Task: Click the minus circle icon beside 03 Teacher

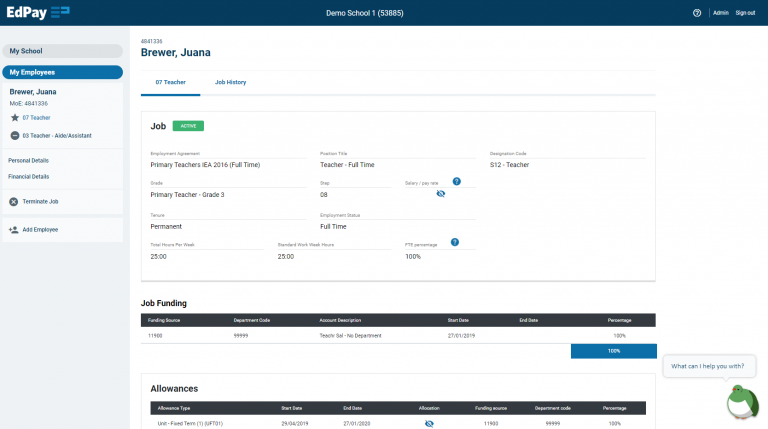Action: tap(15, 136)
